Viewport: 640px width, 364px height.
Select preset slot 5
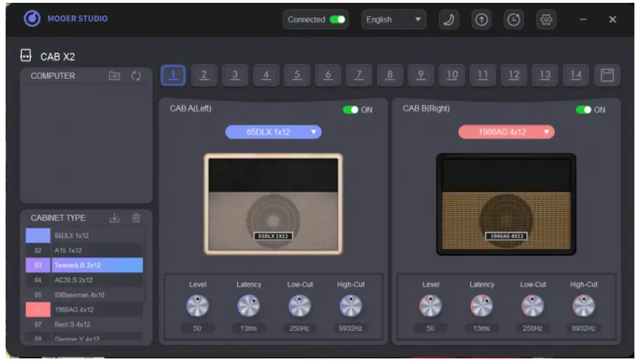297,75
